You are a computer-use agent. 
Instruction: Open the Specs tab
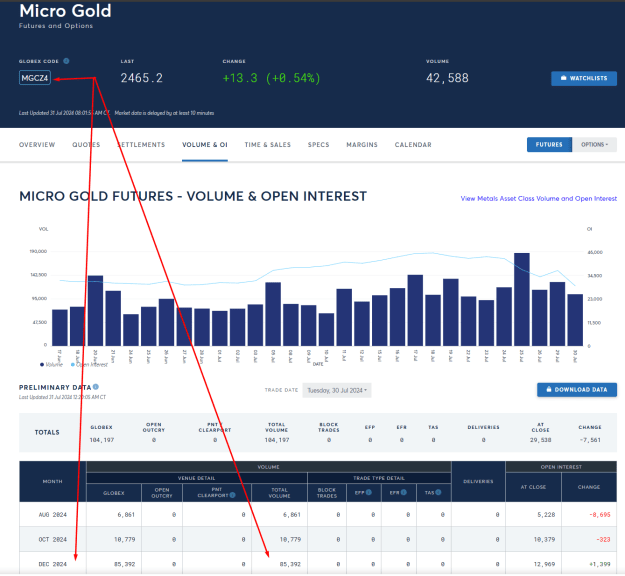click(x=318, y=145)
